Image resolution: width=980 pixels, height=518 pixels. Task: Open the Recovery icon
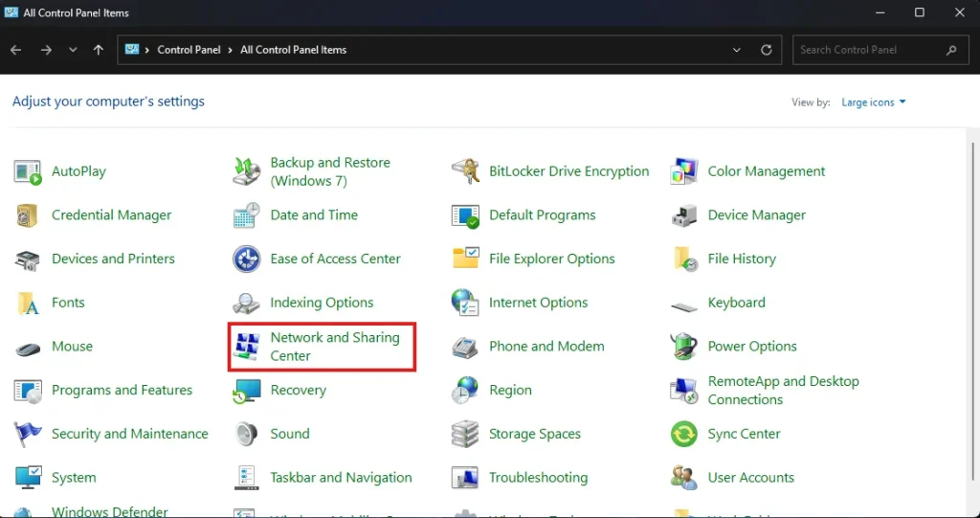point(246,391)
